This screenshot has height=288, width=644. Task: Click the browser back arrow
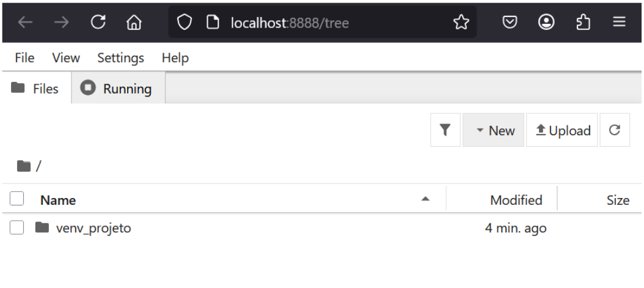(25, 22)
